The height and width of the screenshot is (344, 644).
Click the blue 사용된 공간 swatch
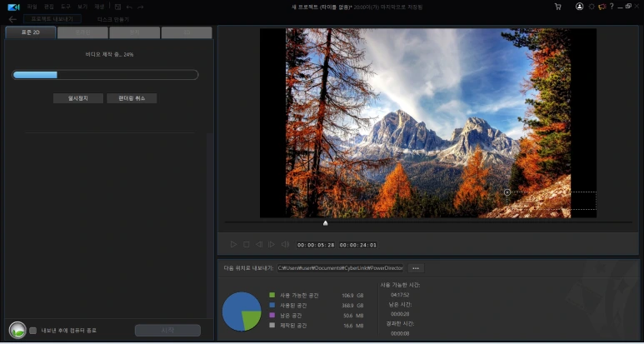272,306
